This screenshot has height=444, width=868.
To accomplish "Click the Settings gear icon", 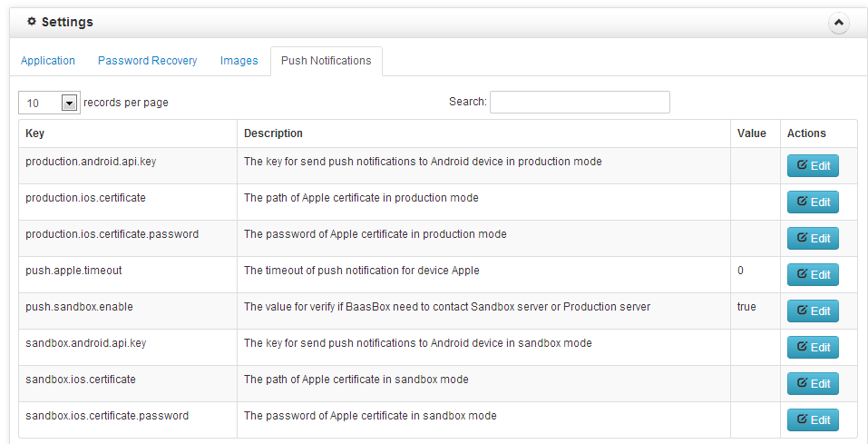I will point(32,22).
